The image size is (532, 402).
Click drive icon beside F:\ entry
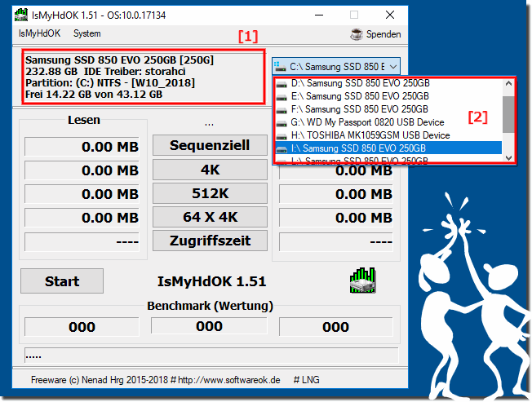[282, 110]
